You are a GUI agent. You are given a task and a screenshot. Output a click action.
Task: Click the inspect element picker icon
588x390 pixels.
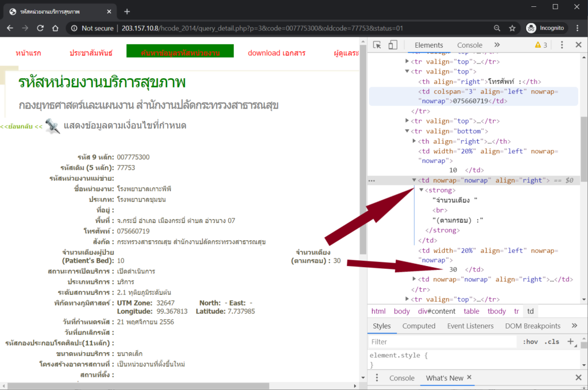coord(377,45)
